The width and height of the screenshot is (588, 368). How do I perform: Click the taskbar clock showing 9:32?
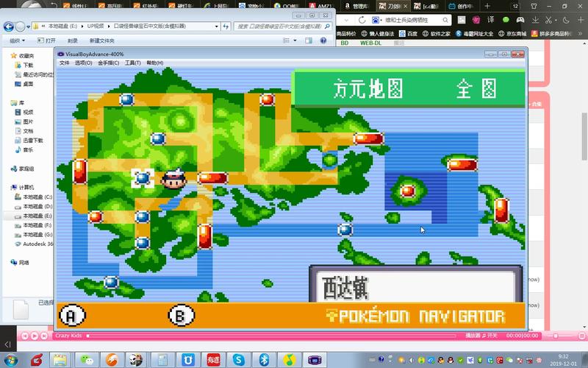point(563,360)
